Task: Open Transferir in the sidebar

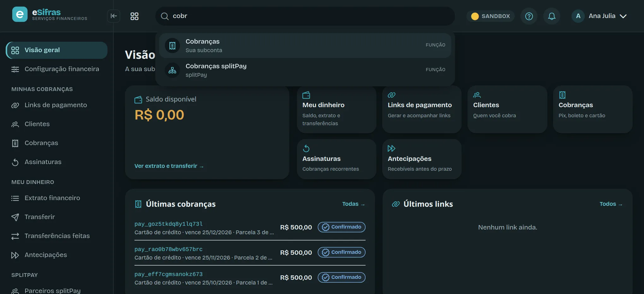Action: click(57, 217)
